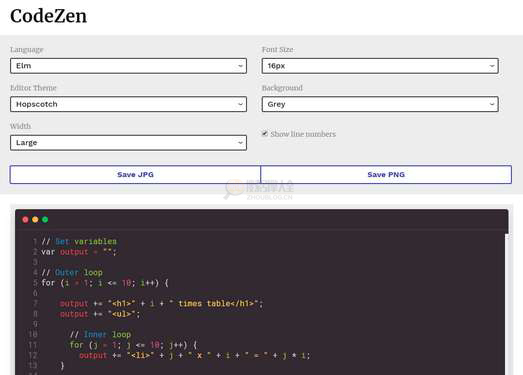Image resolution: width=523 pixels, height=375 pixels.
Task: Click the "// Set variables" comment line
Action: pos(79,241)
